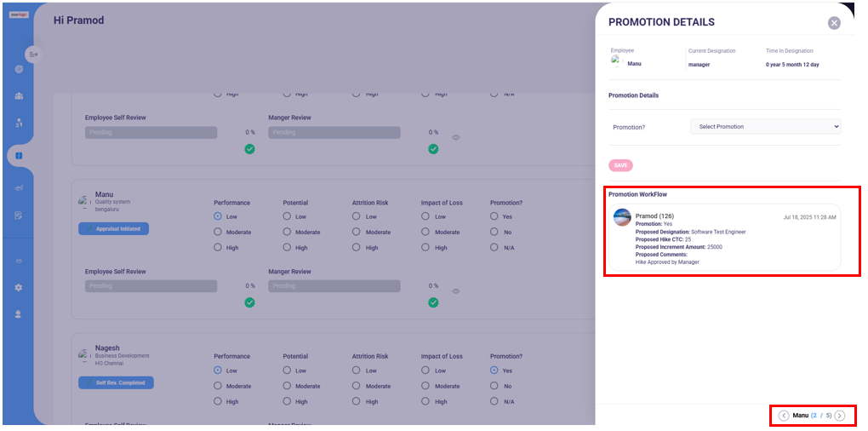Select Moderate Performance for Nagesh
The width and height of the screenshot is (868, 431).
218,386
